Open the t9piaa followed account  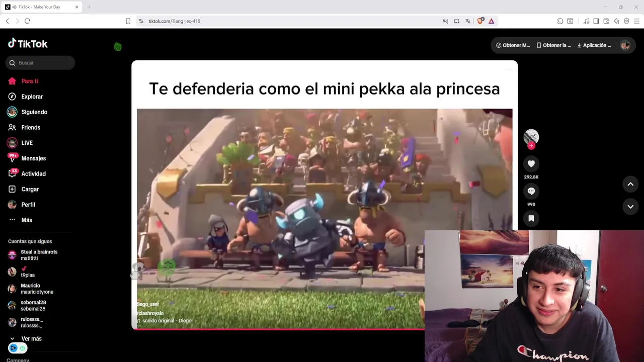pos(22,272)
